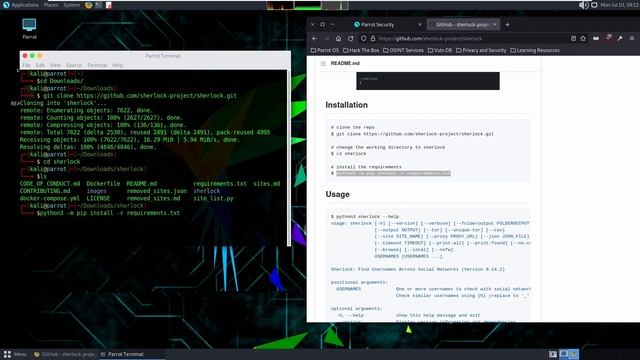Open the Applications menu in top panel
Screen dimensions: 640x360
(x=20, y=5)
